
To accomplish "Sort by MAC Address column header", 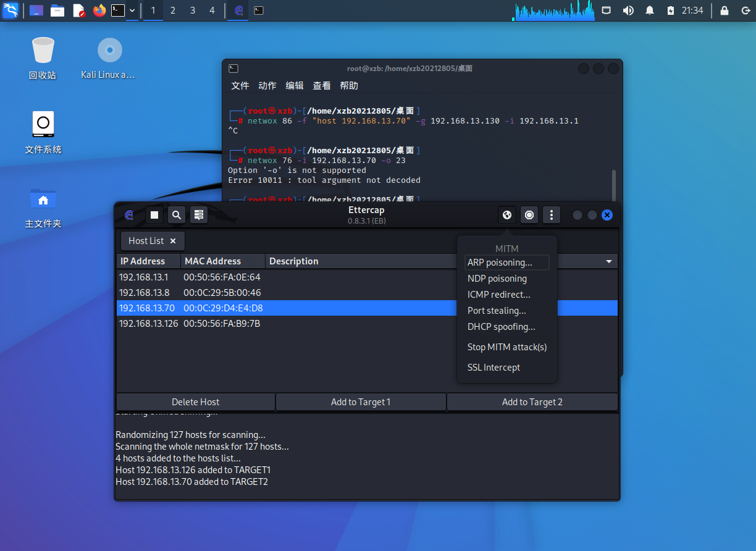I will 223,261.
